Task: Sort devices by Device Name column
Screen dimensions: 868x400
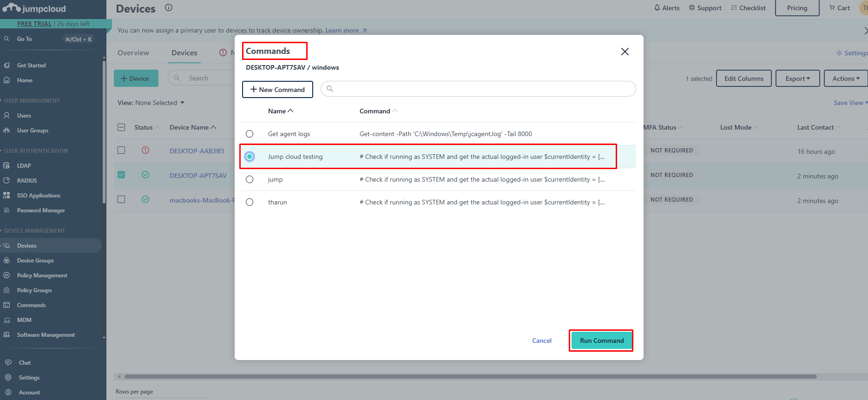Action: [x=193, y=127]
